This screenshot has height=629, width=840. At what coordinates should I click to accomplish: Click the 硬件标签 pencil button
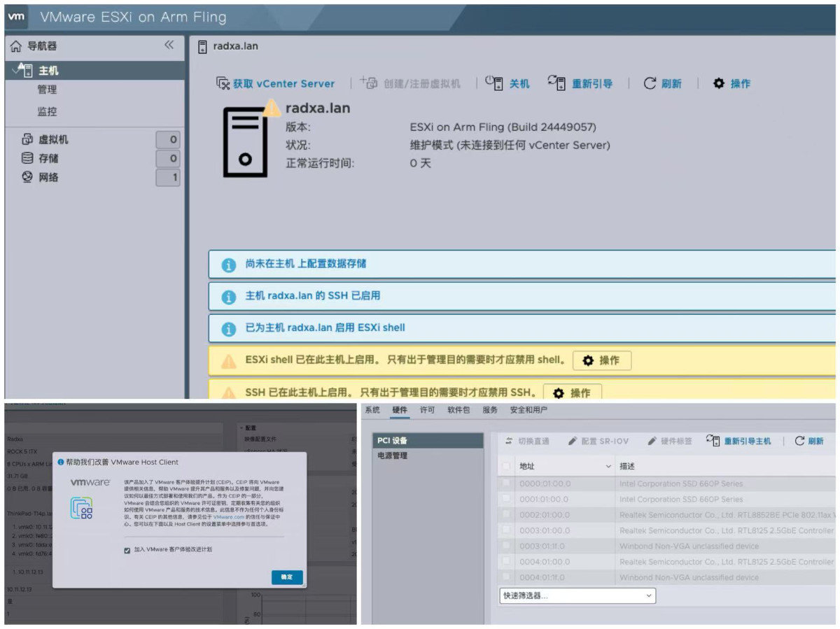tap(669, 441)
